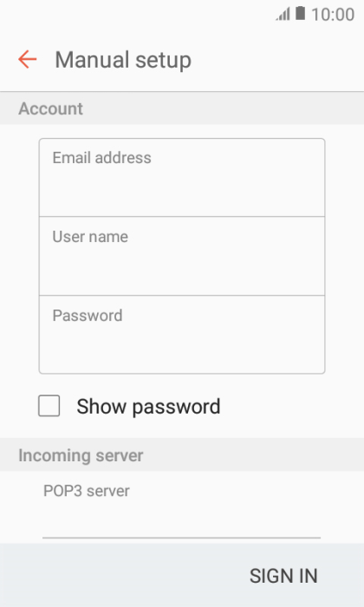Tap the Password placeholder label

coord(88,316)
